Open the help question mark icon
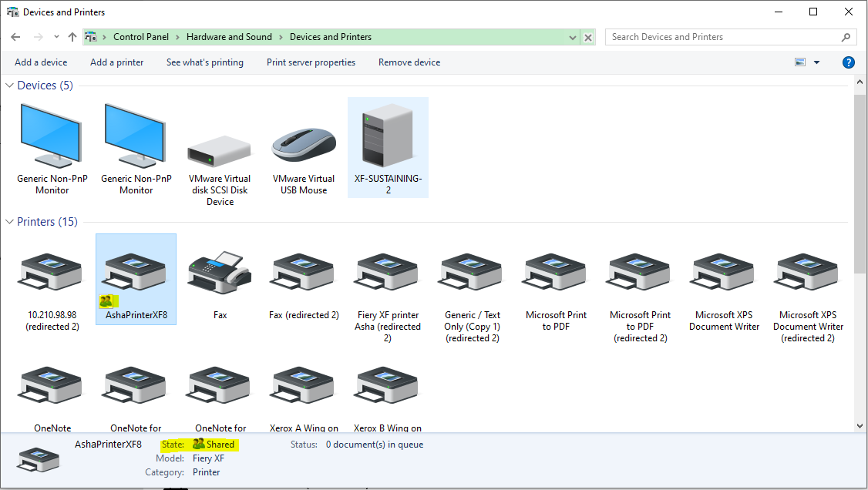The image size is (868, 490). click(848, 62)
